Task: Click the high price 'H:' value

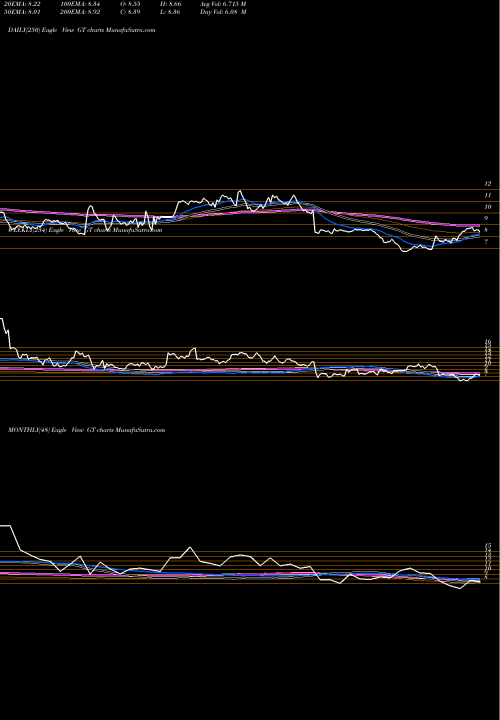Action: [x=170, y=3]
